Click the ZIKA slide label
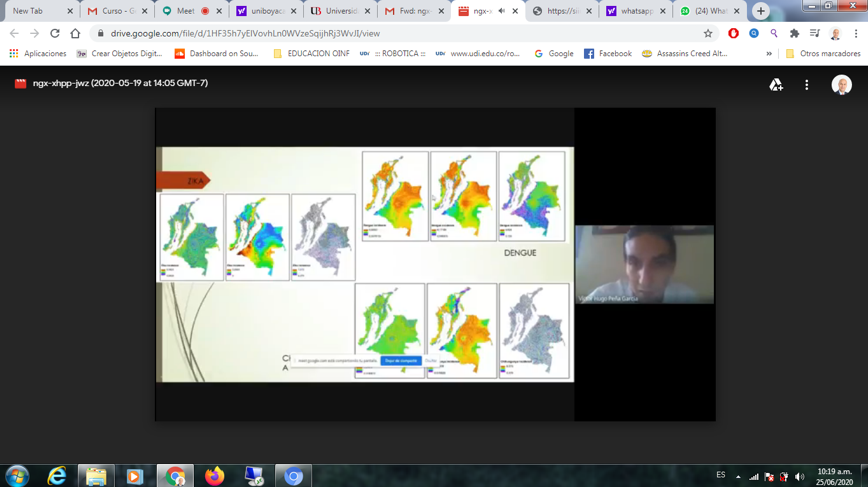This screenshot has width=868, height=487. 195,181
